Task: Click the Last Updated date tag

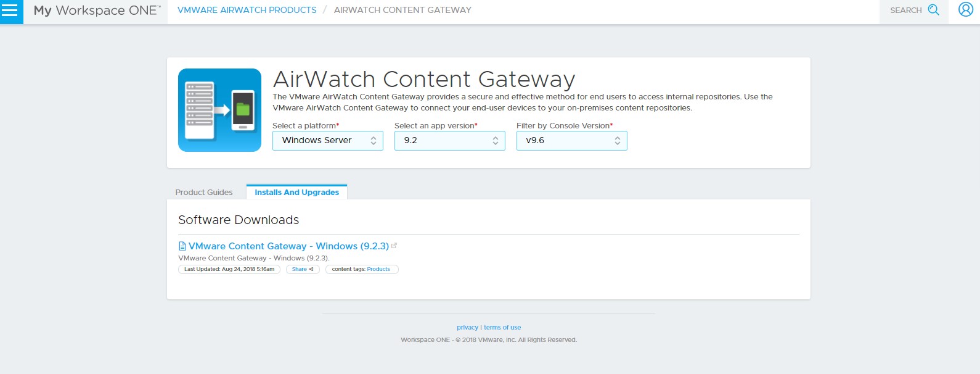Action: [x=229, y=269]
